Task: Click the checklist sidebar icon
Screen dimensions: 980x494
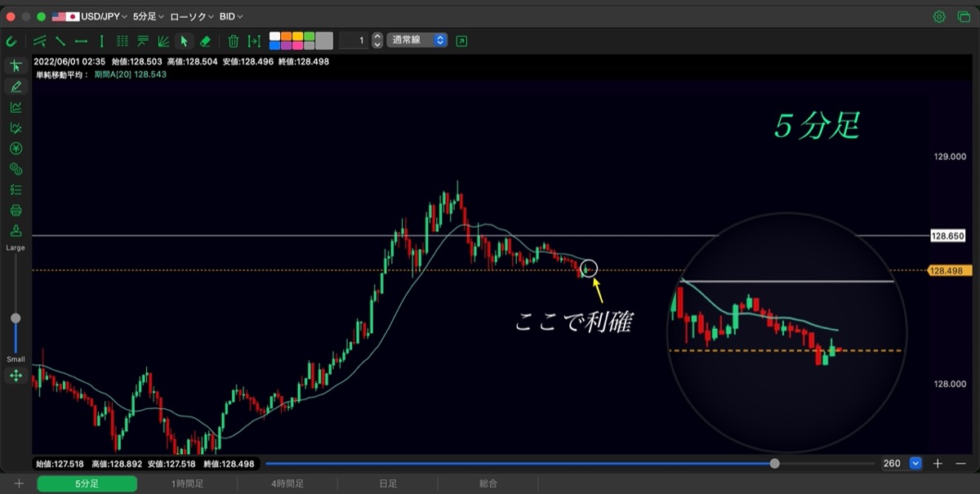Action: click(x=16, y=189)
